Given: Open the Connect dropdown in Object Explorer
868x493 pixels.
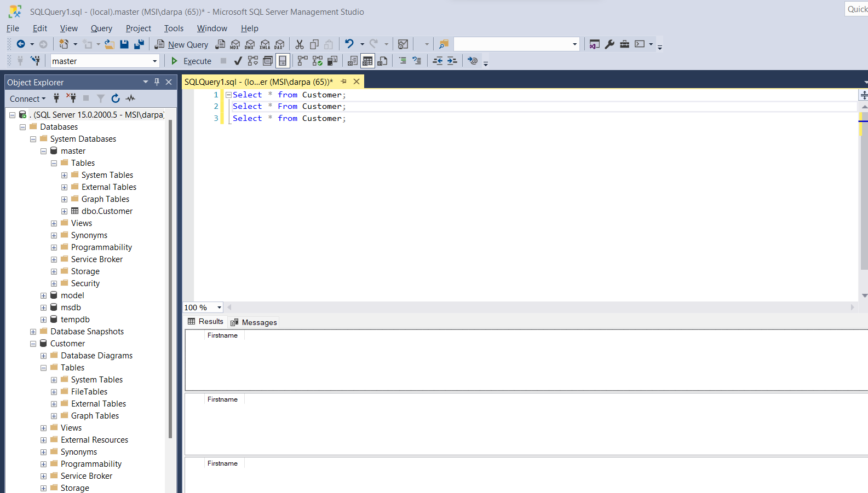Looking at the screenshot, I should coord(27,98).
